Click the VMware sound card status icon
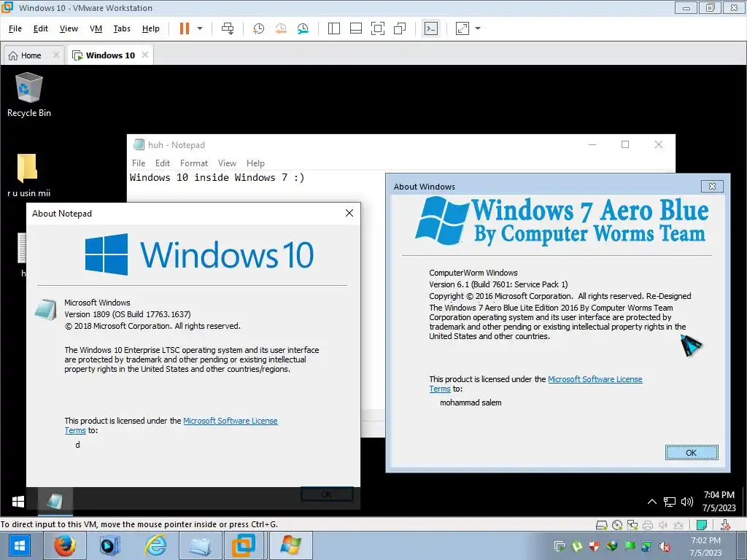 point(662,525)
